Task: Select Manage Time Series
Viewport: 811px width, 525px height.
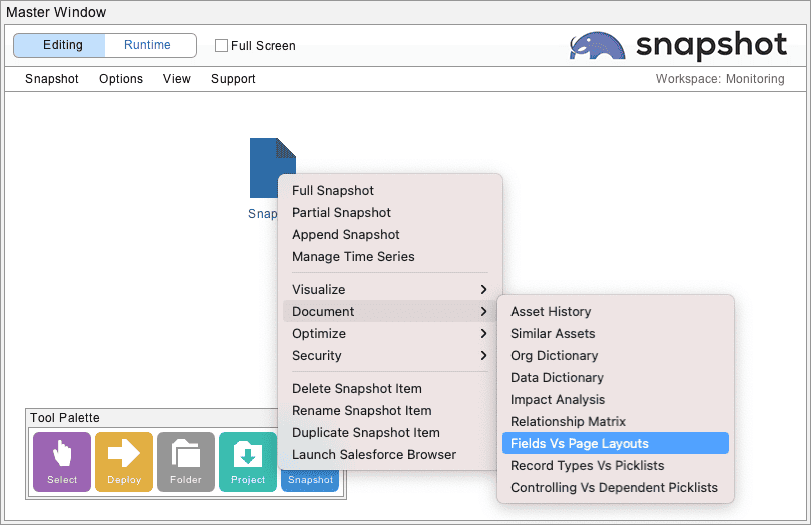Action: click(x=390, y=257)
